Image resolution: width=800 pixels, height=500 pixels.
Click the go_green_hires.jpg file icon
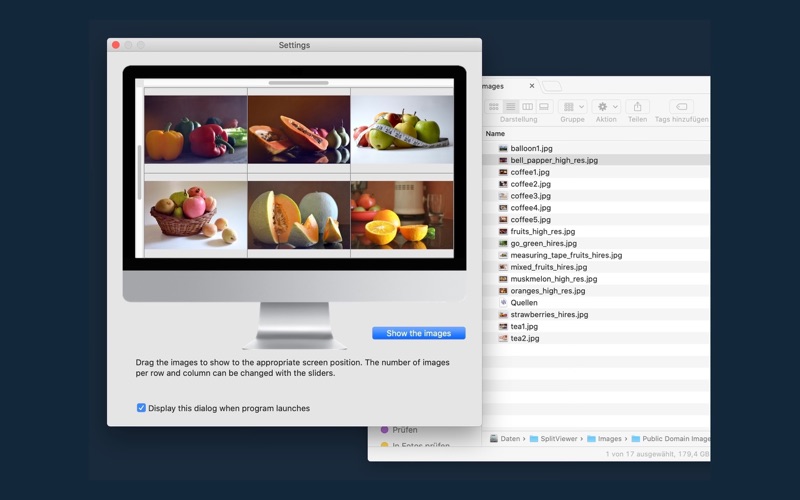click(503, 243)
